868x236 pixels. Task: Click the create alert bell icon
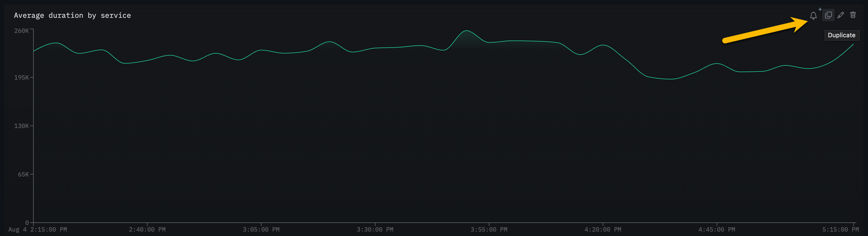813,16
